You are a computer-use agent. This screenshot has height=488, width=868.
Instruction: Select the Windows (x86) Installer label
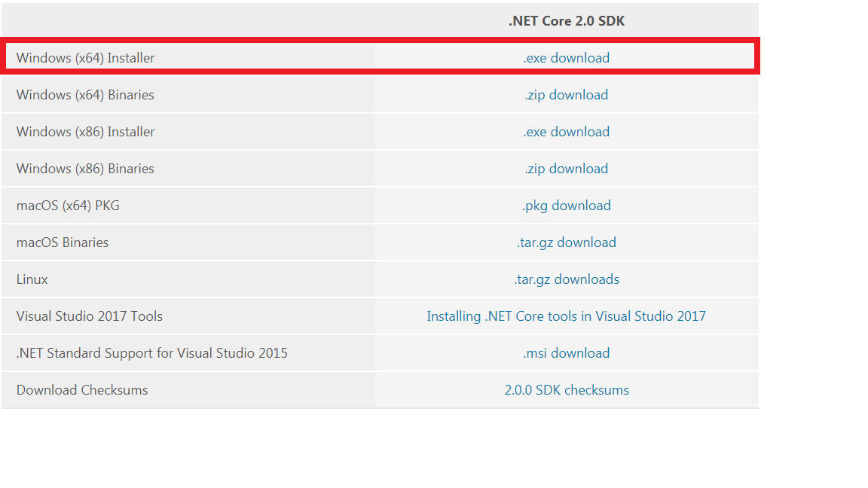tap(85, 132)
